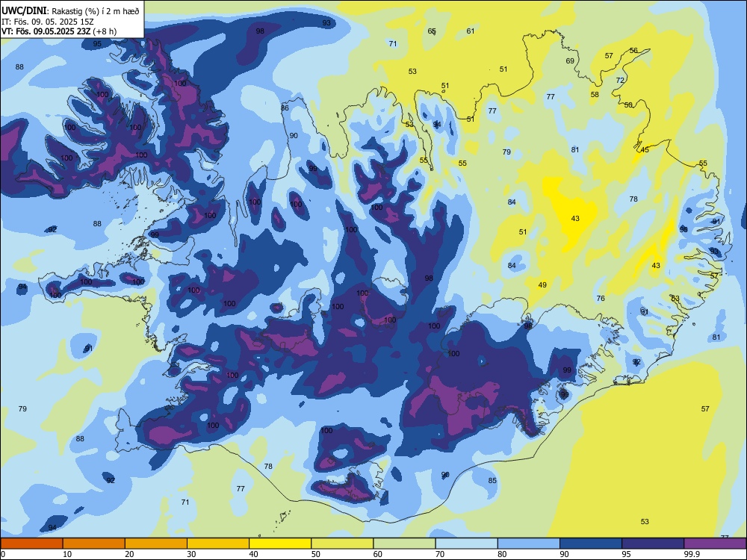747x560 pixels.
Task: Click the 70–80 pale blue legend swatch
Action: (466, 544)
